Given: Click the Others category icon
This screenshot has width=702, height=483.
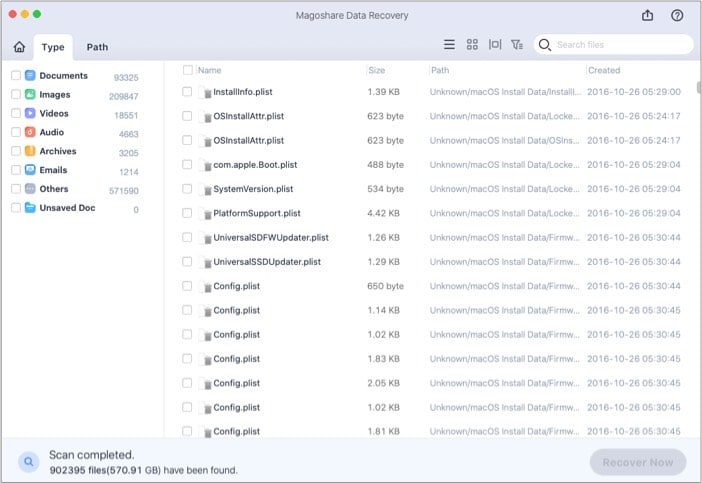Looking at the screenshot, I should coord(30,188).
